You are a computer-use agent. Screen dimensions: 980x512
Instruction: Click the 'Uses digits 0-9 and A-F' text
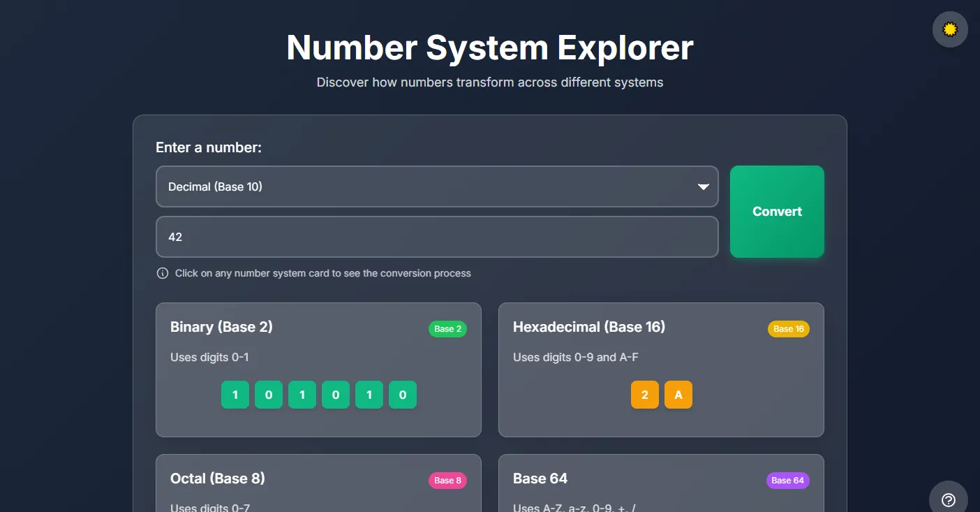pos(576,358)
